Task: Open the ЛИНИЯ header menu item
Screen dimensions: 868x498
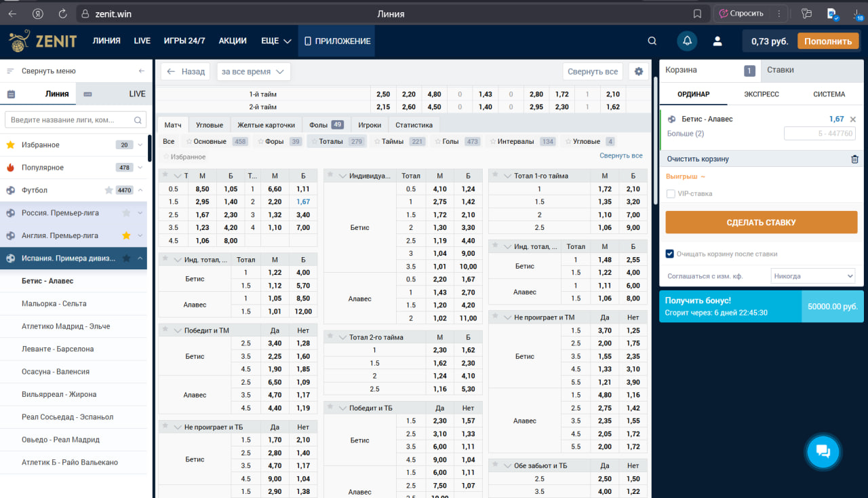Action: coord(106,41)
